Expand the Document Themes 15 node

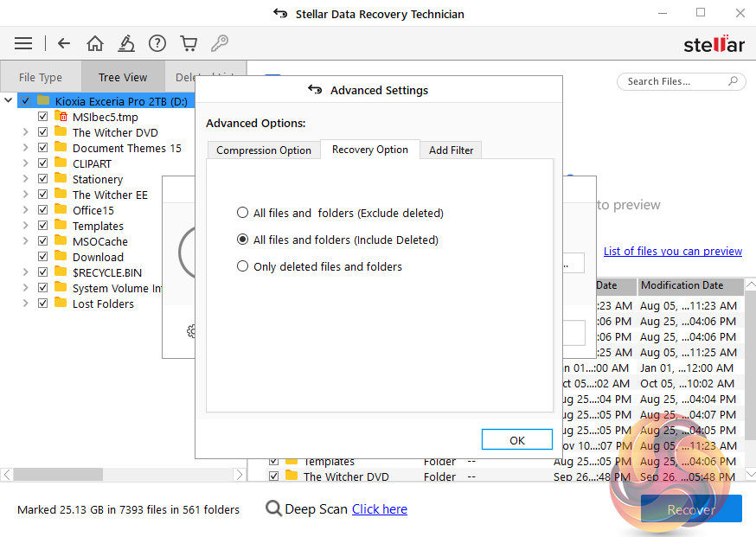[26, 148]
